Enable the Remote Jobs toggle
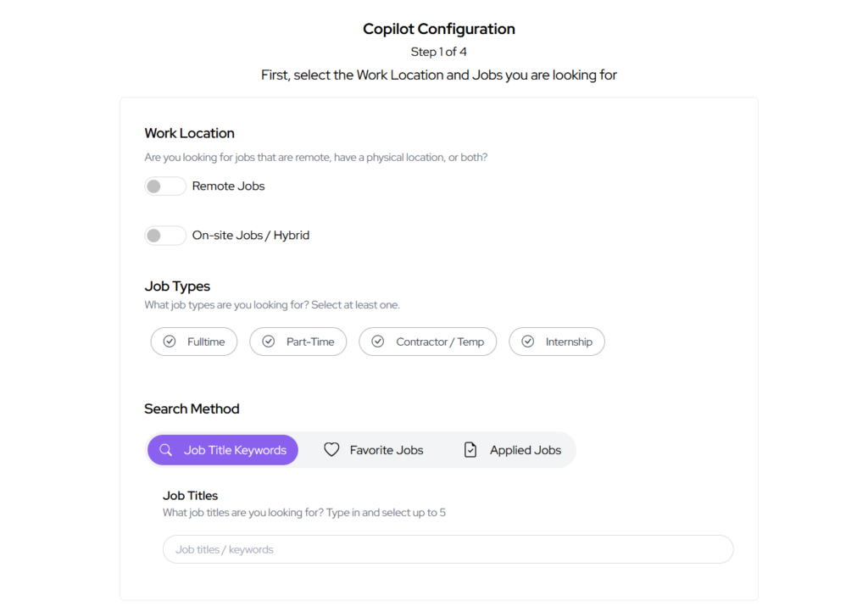This screenshot has width=868, height=606. [164, 186]
